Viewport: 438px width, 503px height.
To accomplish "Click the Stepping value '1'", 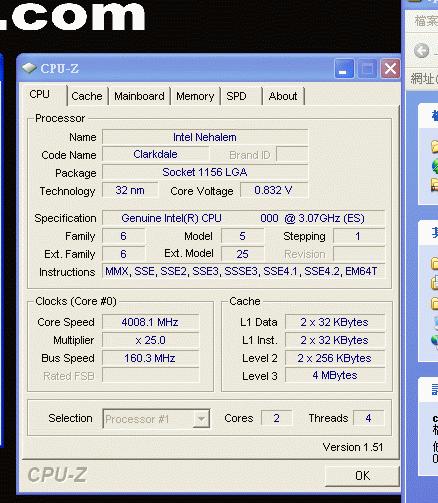I will pos(359,236).
